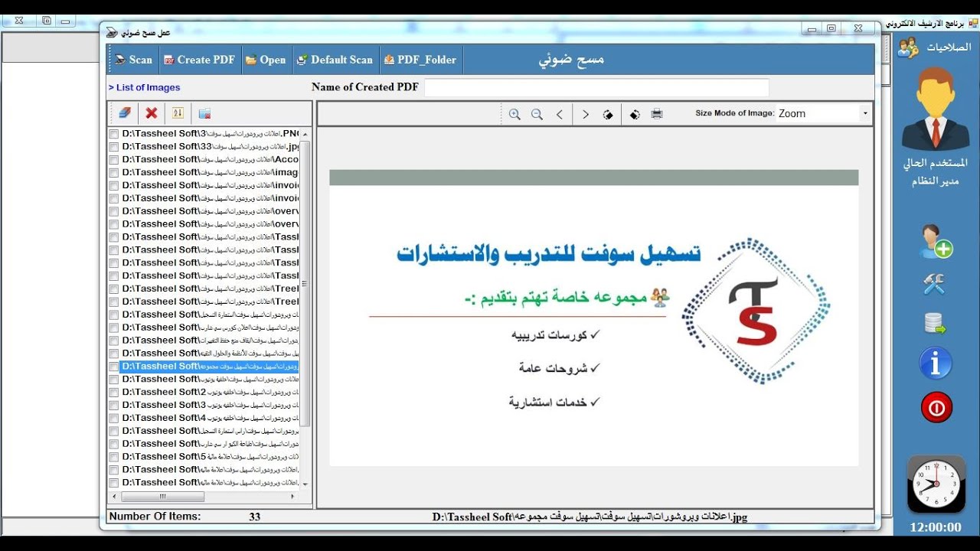Zoom out on the preview image
This screenshot has width=980, height=551.
pos(537,114)
